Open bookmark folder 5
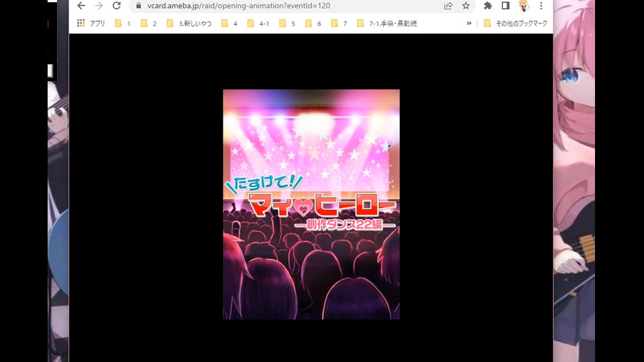The width and height of the screenshot is (644, 362). [x=287, y=23]
